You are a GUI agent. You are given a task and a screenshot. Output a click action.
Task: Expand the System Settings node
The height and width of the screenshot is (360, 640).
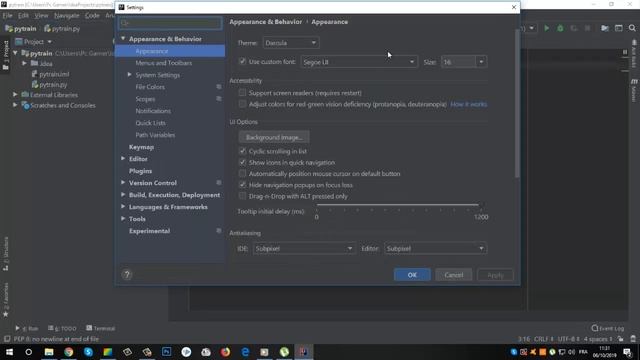[129, 75]
